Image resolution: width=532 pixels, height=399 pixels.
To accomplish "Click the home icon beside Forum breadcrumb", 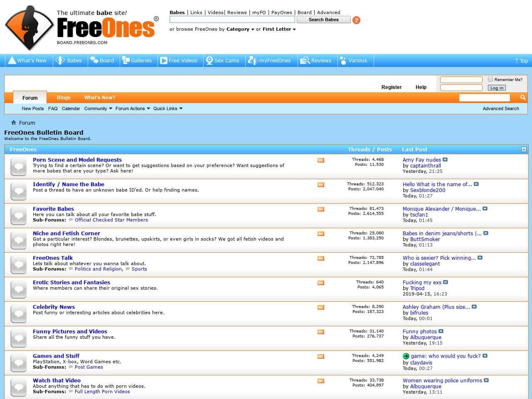I will 14,123.
